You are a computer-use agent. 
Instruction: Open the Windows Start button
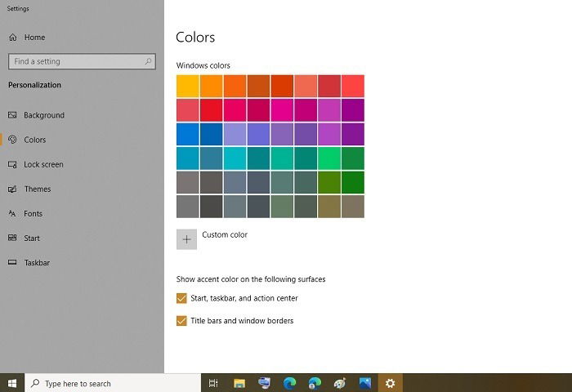pyautogui.click(x=12, y=383)
